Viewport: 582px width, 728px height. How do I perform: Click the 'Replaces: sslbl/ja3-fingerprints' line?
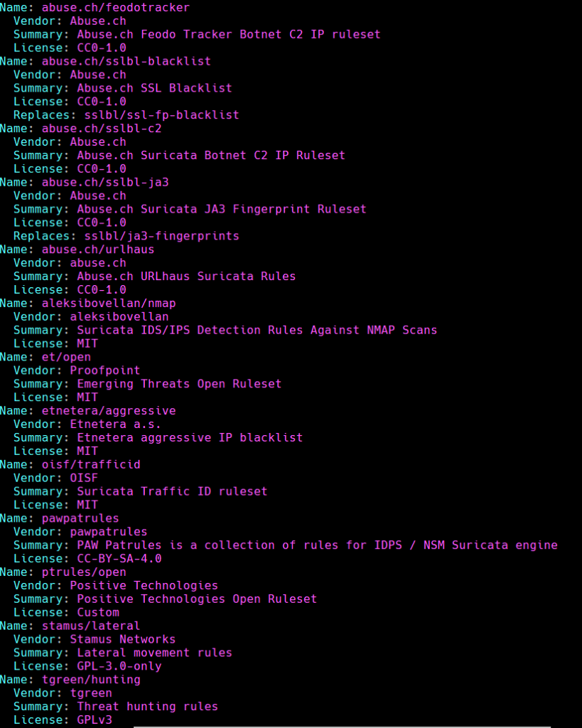coord(126,235)
